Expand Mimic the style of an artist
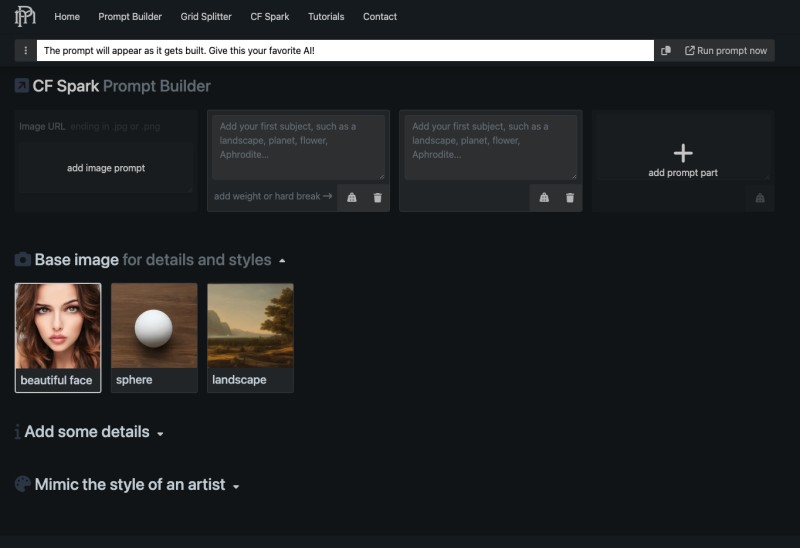The image size is (800, 548). [236, 487]
